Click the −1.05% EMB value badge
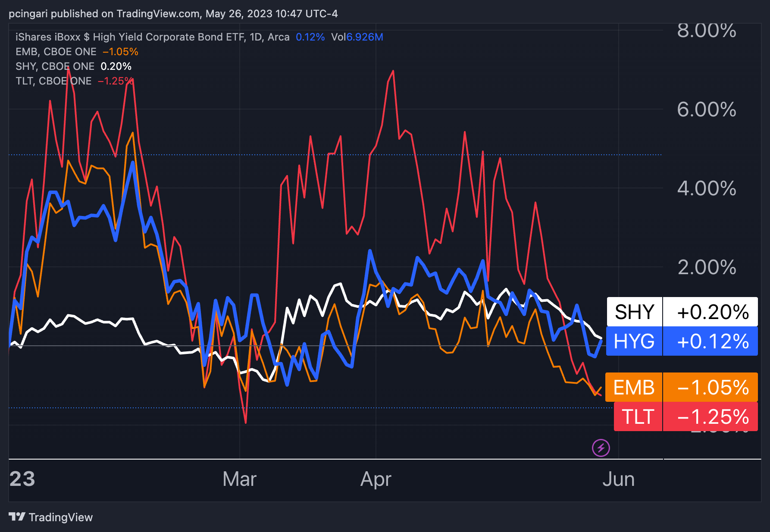Screen dimensions: 770x532 click(711, 387)
